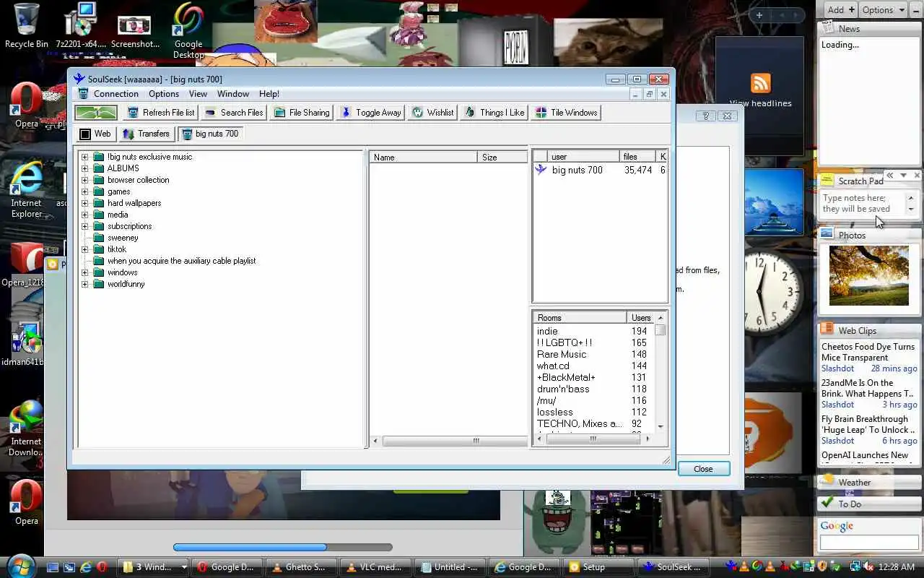Click the Rooms column header

click(x=580, y=318)
